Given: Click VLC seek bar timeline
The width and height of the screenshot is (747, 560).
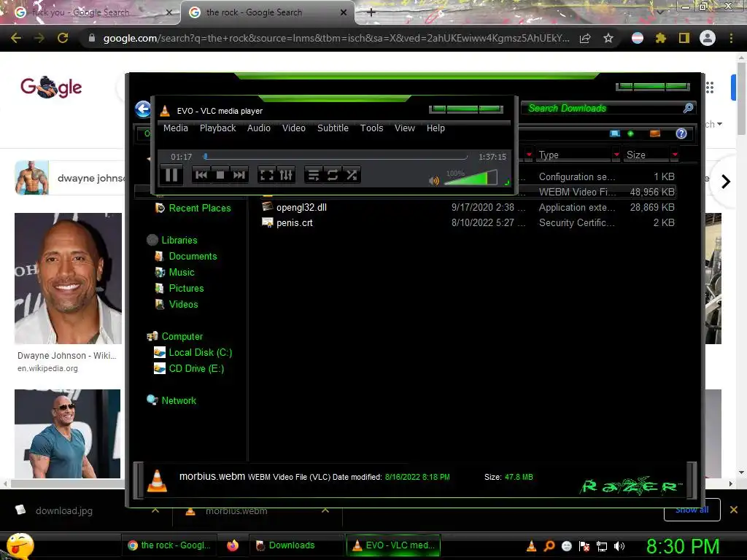Looking at the screenshot, I should (336, 157).
